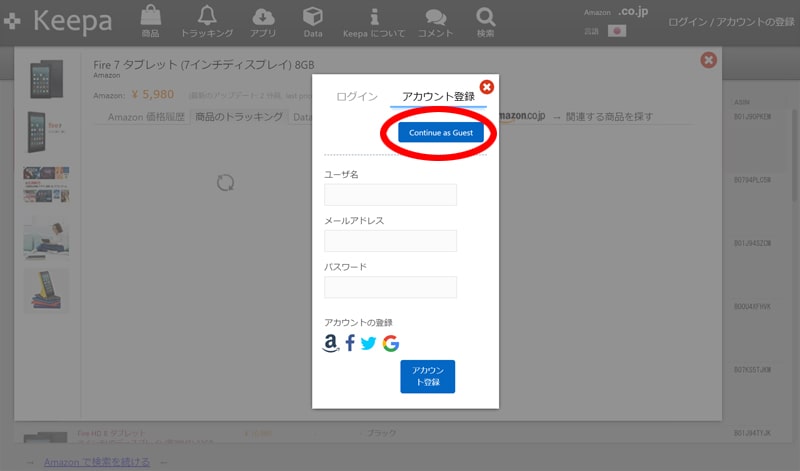Open the 商品のトラッキング tab
Viewport: 800px width, 471px height.
pyautogui.click(x=239, y=117)
